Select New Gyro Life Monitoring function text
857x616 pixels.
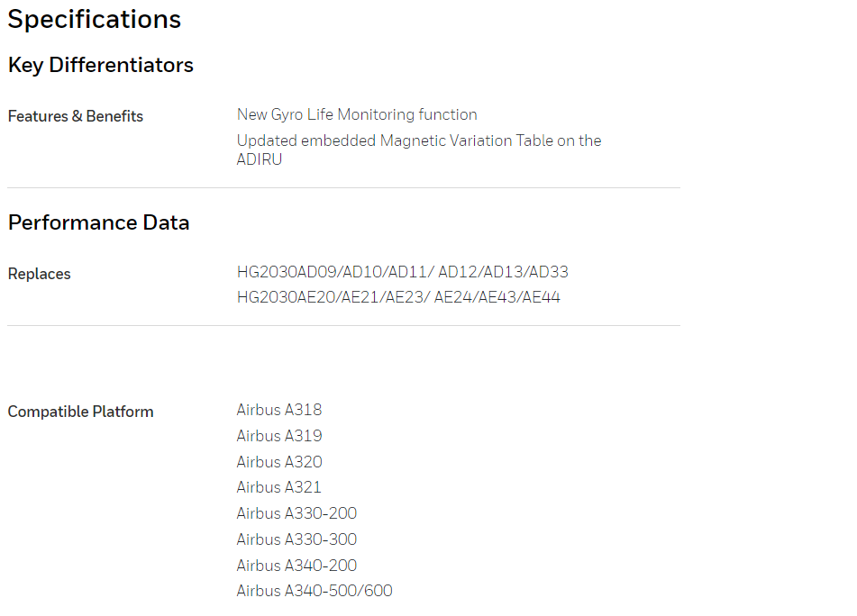click(x=357, y=114)
